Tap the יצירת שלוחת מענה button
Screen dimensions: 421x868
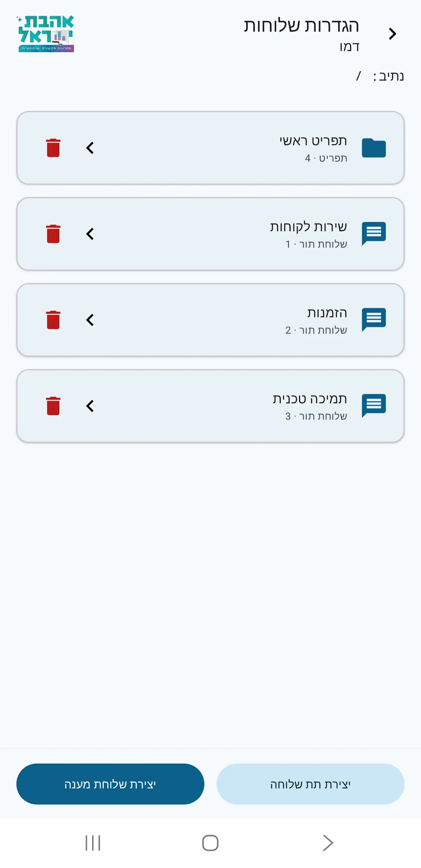[110, 784]
